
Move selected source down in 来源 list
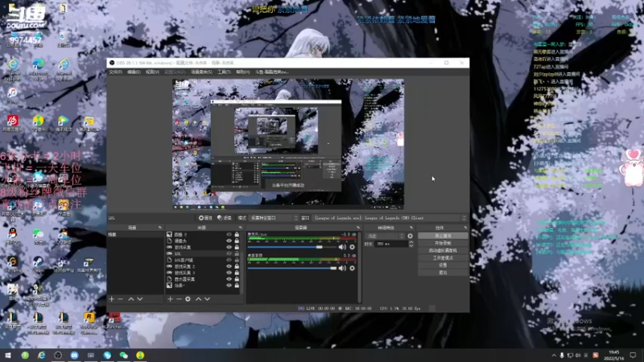click(207, 299)
